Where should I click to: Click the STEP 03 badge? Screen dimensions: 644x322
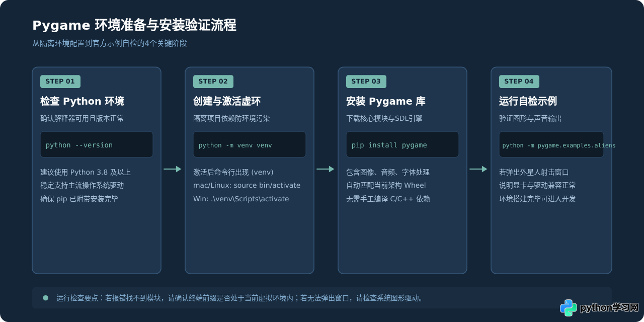click(366, 82)
